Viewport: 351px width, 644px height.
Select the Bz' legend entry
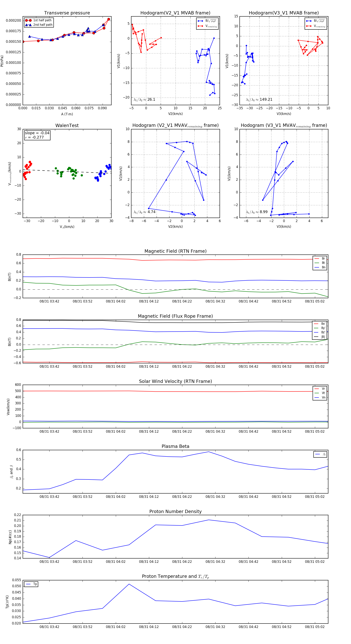(320, 332)
